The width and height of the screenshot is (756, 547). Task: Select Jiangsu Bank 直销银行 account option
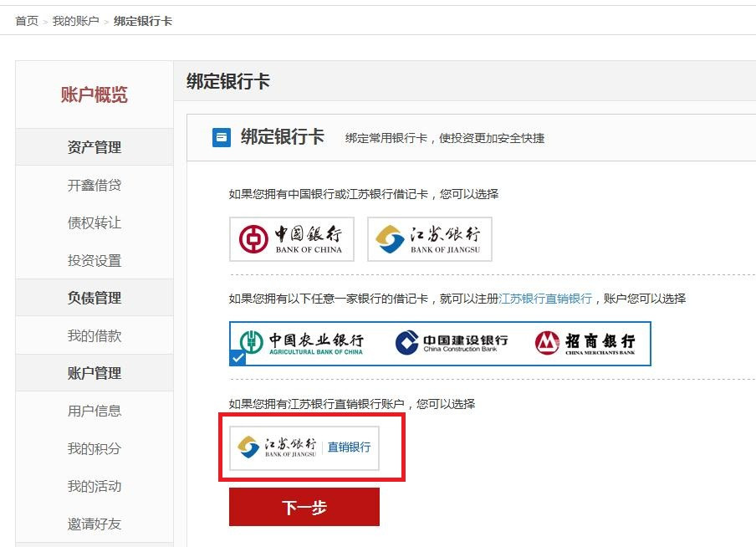coord(304,448)
